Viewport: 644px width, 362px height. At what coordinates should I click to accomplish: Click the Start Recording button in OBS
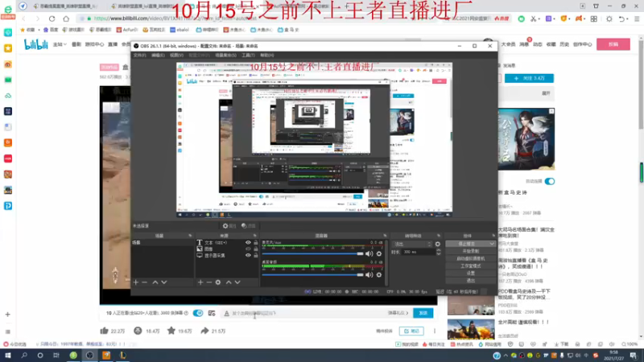pos(471,251)
